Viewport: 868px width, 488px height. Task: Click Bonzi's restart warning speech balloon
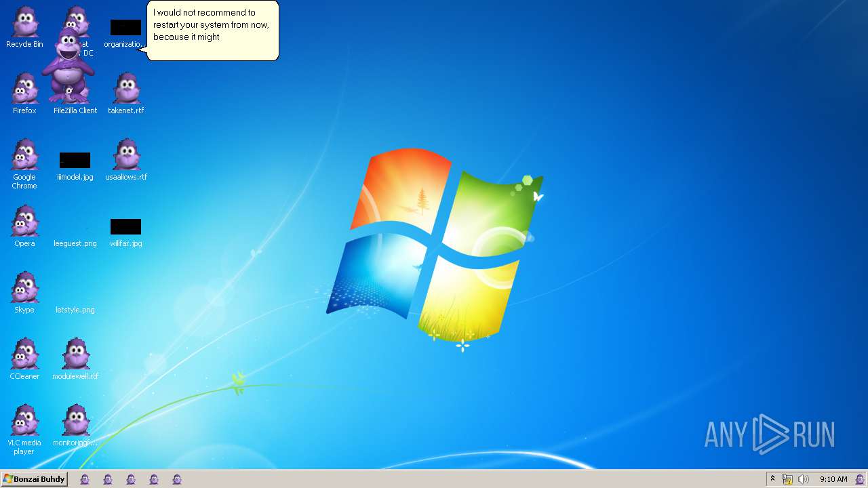(x=212, y=30)
